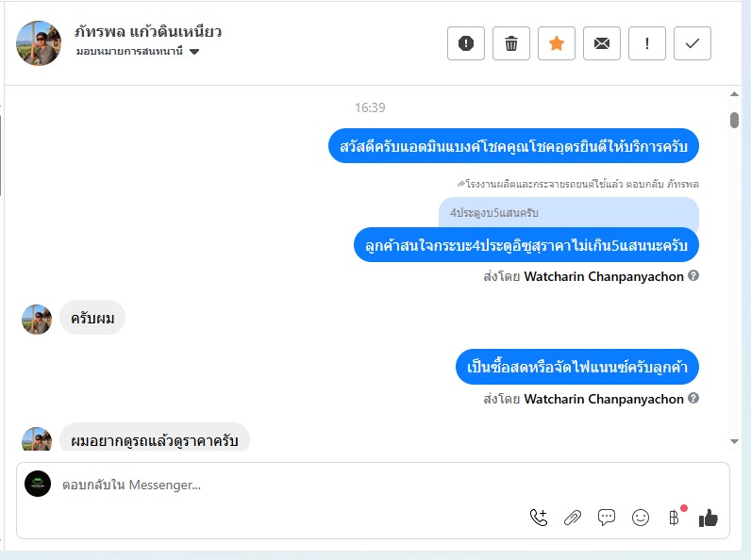Delete conversation using trash can icon
The height and width of the screenshot is (560, 751).
[x=511, y=43]
